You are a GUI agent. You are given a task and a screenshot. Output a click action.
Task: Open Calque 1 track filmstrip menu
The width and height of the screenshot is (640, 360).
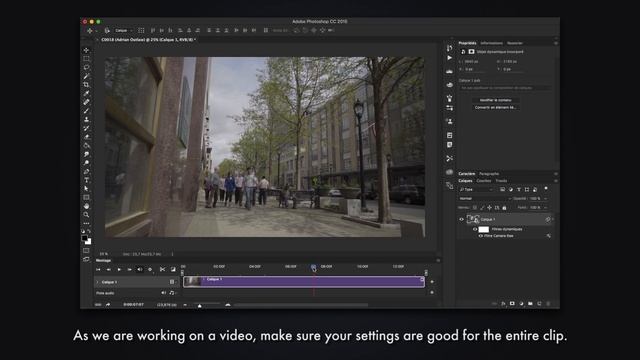[172, 282]
